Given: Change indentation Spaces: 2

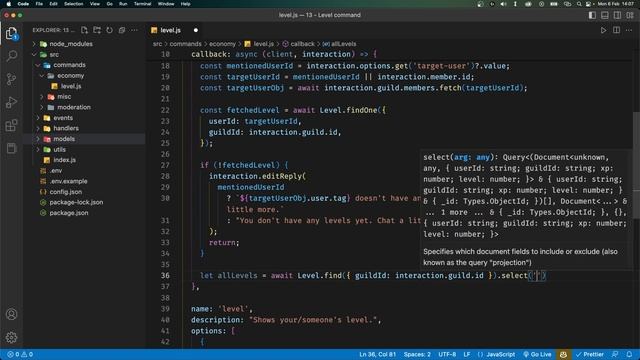Looking at the screenshot, I should click(417, 354).
